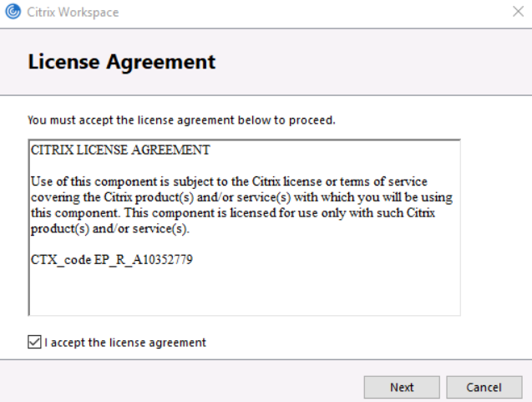Viewport: 532px width, 402px height.
Task: Click the "You must accept" instruction text
Action: (181, 120)
